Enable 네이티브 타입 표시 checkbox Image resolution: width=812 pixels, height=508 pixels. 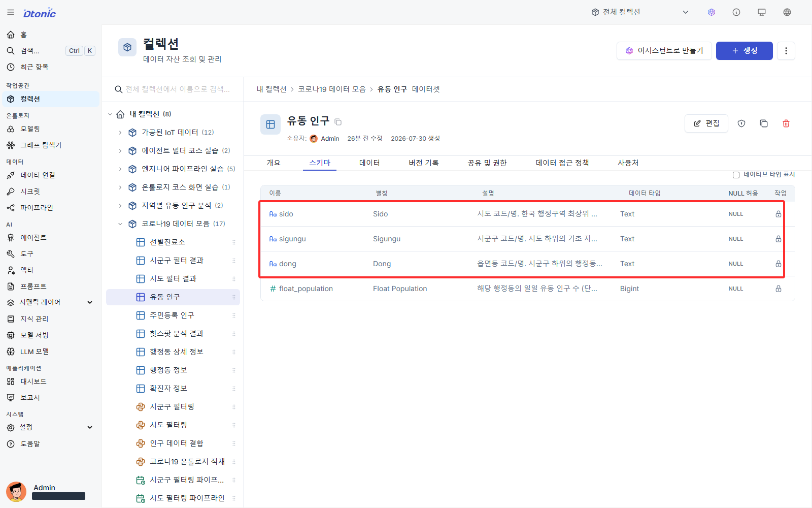pos(736,175)
